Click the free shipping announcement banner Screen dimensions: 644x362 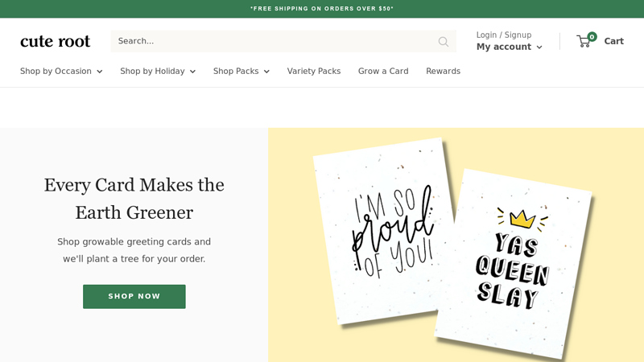pos(322,9)
